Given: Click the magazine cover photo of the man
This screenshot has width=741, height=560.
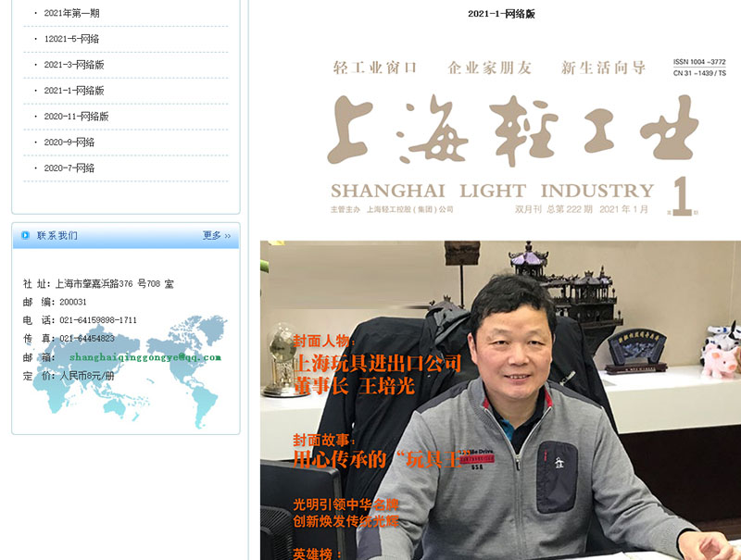Looking at the screenshot, I should (x=500, y=401).
